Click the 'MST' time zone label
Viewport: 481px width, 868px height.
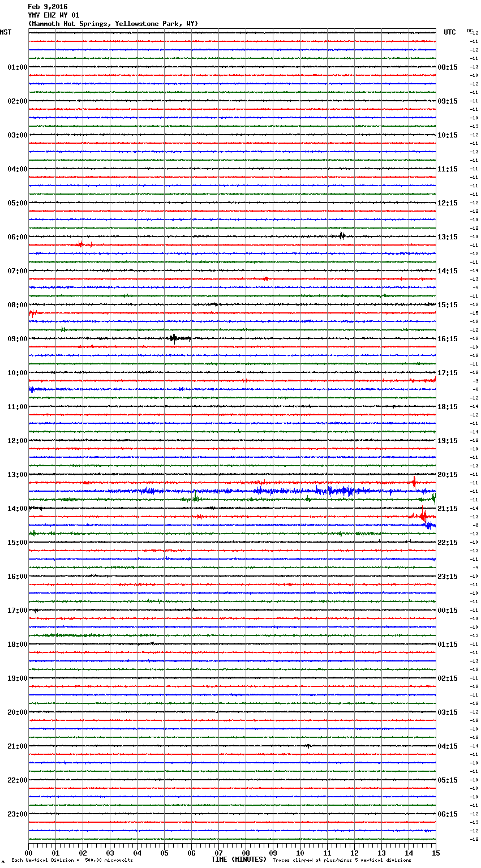6,32
